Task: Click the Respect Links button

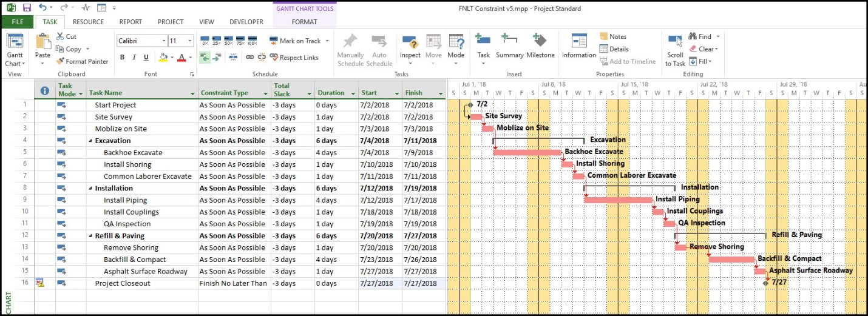Action: [294, 58]
